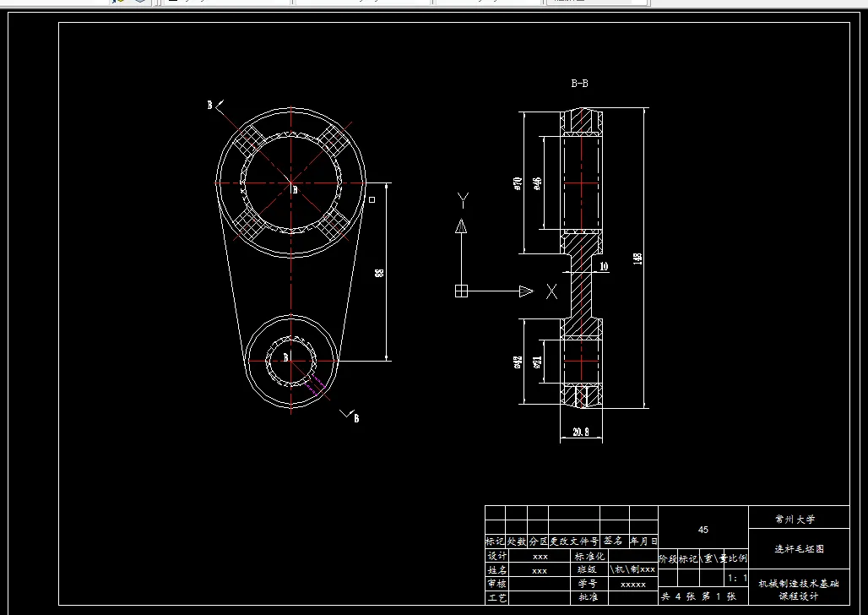This screenshot has height=615, width=868.
Task: Click the B label beside lower-right section arrow
Action: tap(356, 418)
